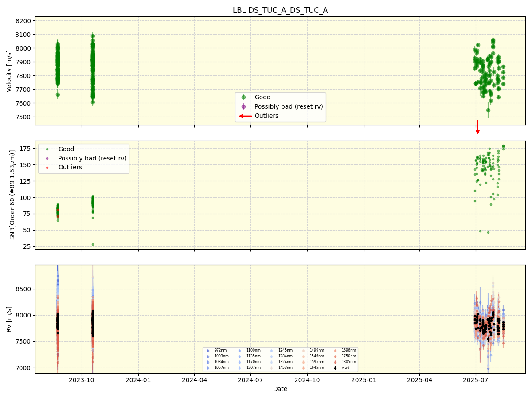
Task: Select the 2024-04 date tick label
Action: [194, 379]
